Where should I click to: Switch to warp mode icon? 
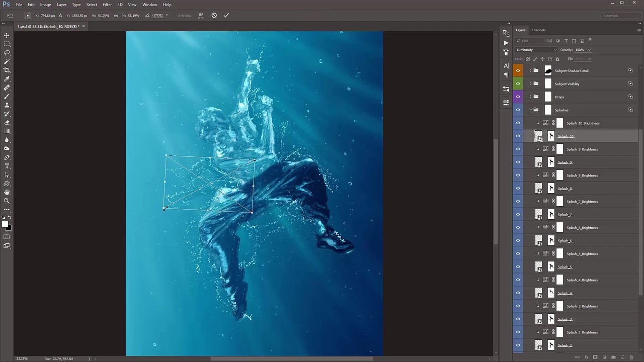point(200,16)
